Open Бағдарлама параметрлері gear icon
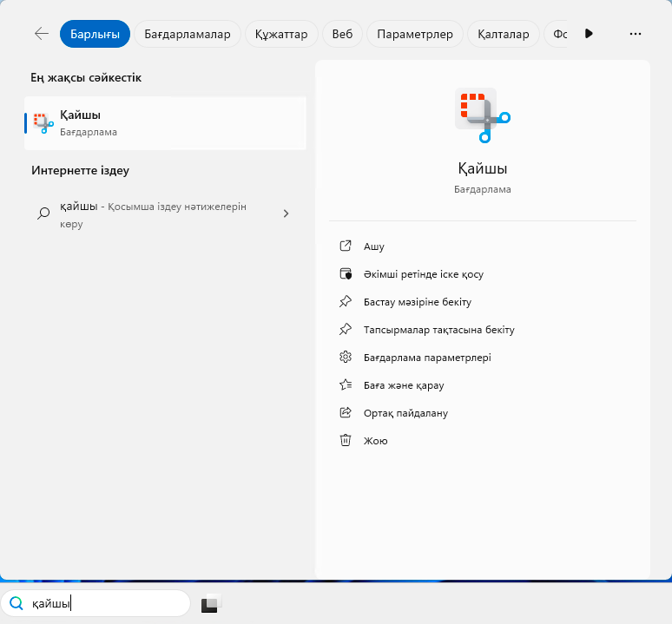Screen dimensions: 672x624 click(x=346, y=358)
